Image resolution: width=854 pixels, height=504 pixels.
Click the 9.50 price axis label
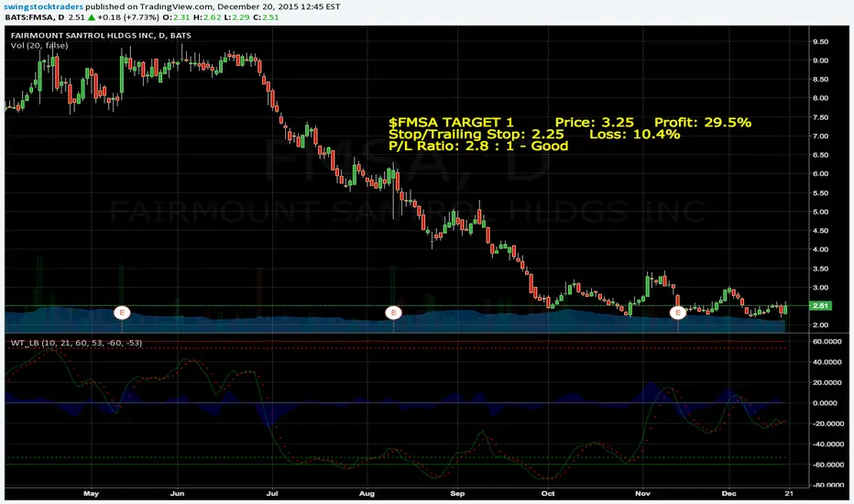coord(820,41)
